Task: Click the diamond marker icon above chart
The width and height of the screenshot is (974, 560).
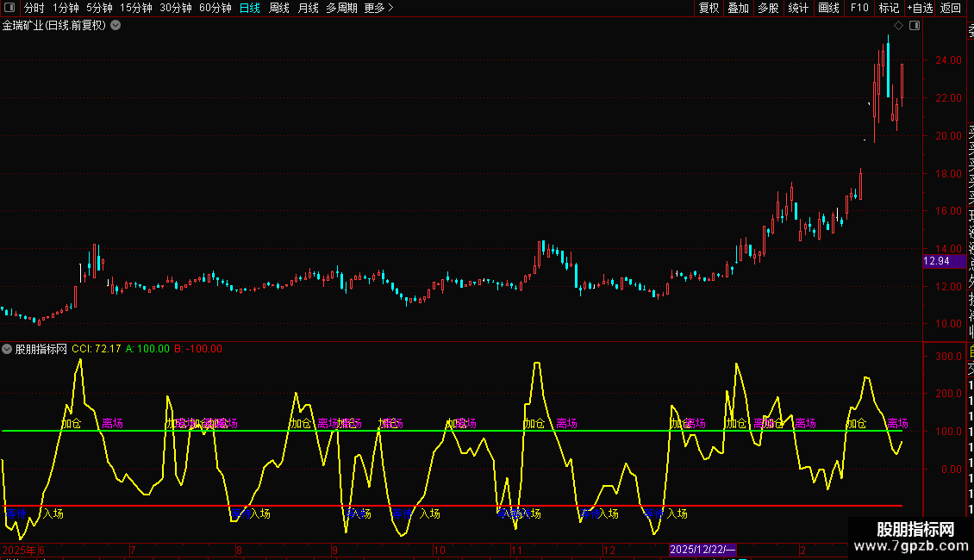Action: coord(899,26)
